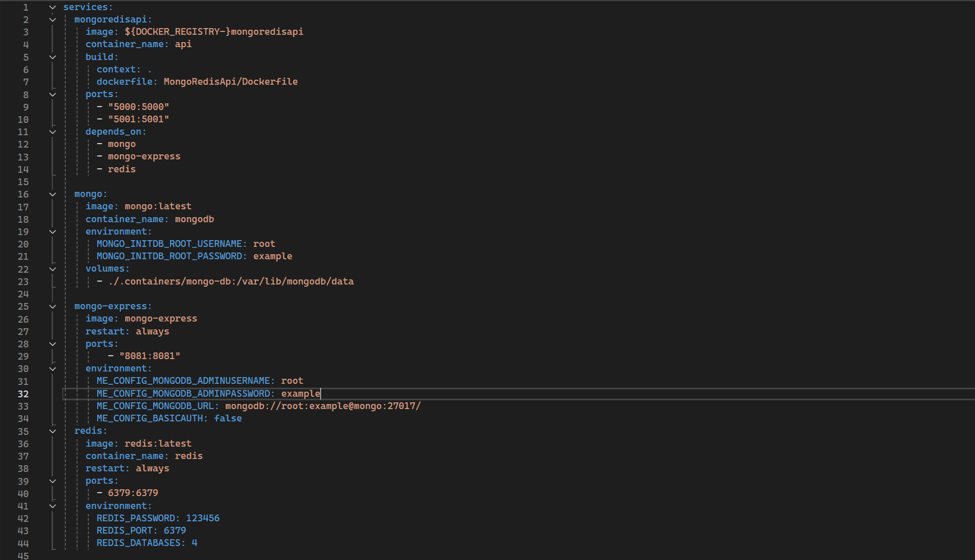Image resolution: width=975 pixels, height=560 pixels.
Task: Click the container_name: api value
Action: (183, 44)
